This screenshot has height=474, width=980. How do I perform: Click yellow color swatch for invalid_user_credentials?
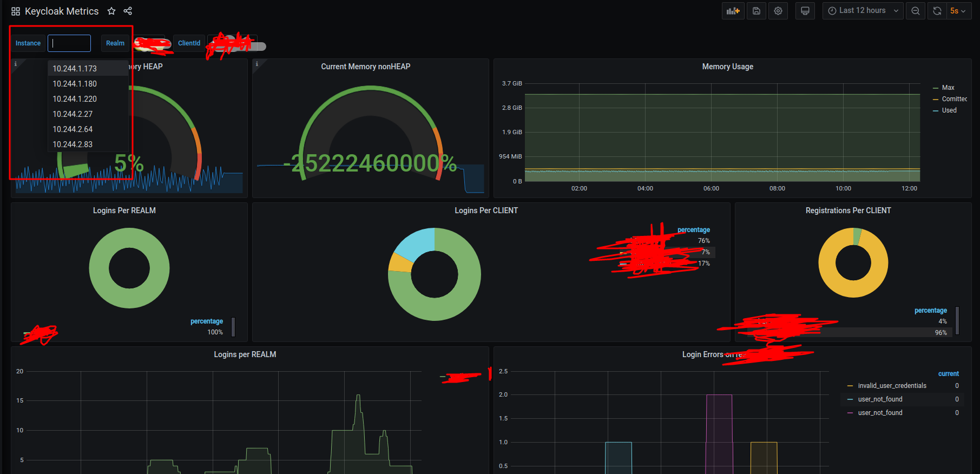click(850, 386)
